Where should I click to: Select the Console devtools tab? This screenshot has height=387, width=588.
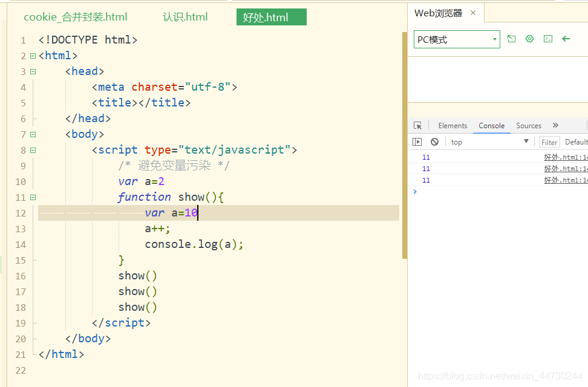[x=492, y=126]
